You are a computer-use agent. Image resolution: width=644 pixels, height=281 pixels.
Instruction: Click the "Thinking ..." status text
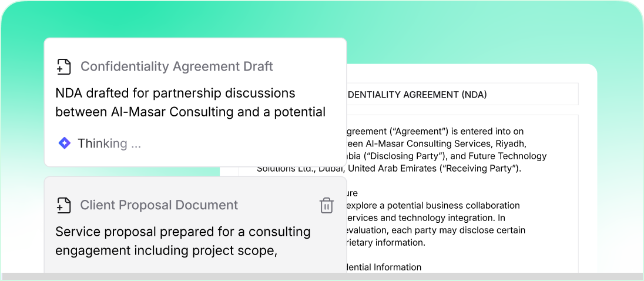tap(109, 143)
